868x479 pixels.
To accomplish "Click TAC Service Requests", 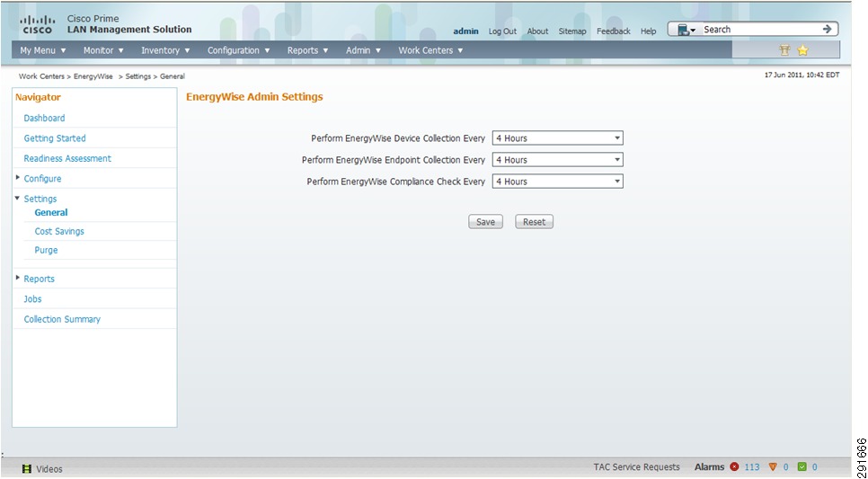I will (x=636, y=466).
